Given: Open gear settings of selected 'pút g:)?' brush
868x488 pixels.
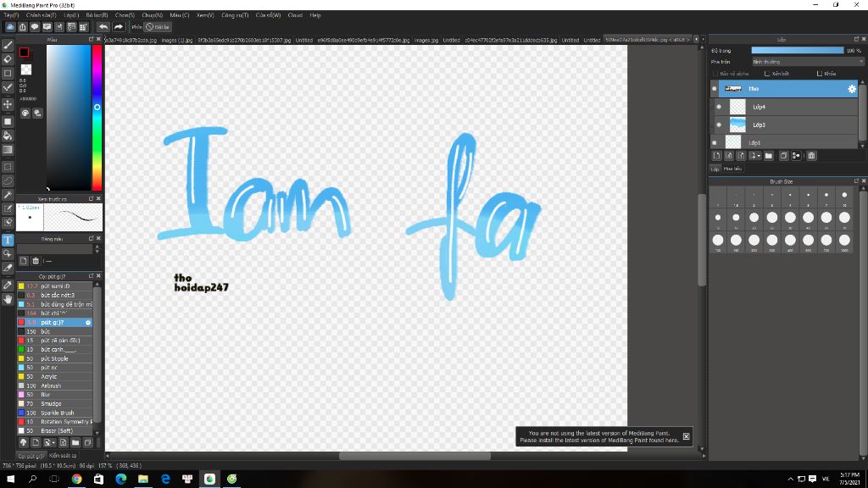Looking at the screenshot, I should (x=87, y=323).
